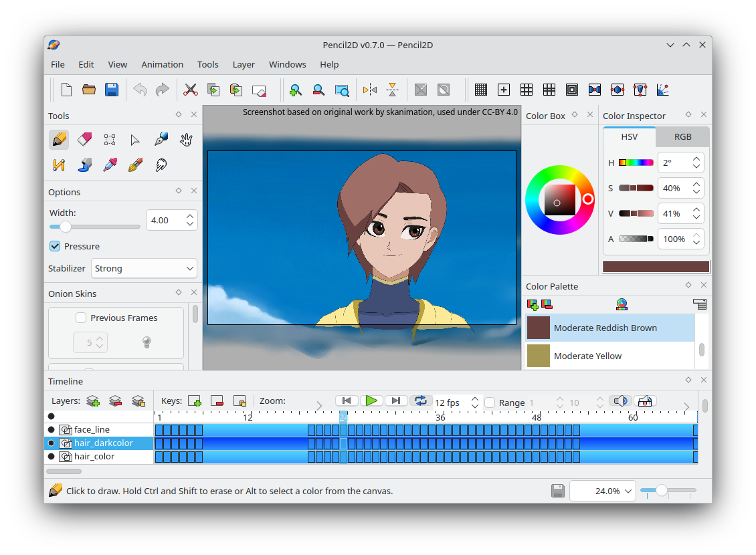756x555 pixels.
Task: Hide the face_line layer visibility dot
Action: point(52,429)
